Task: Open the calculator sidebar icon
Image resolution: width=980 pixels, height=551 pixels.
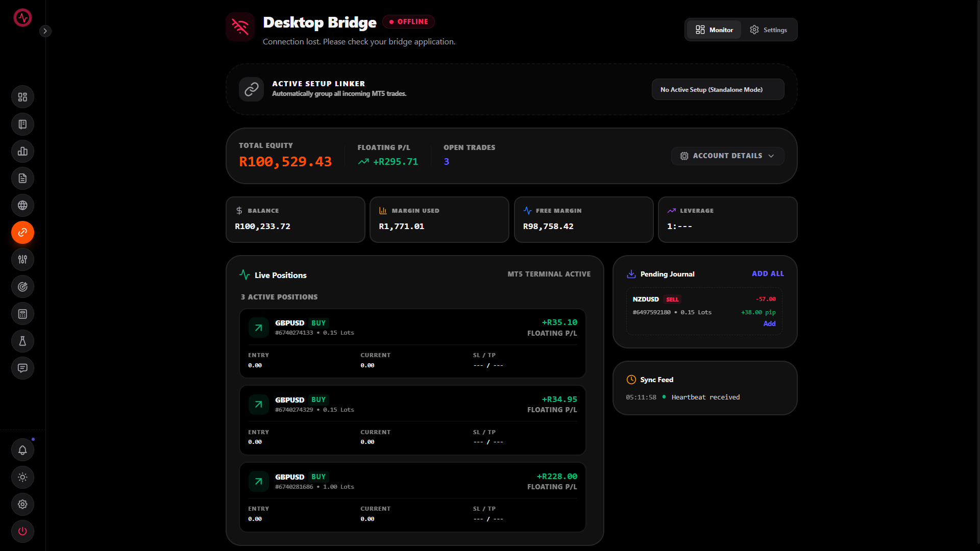Action: coord(22,314)
